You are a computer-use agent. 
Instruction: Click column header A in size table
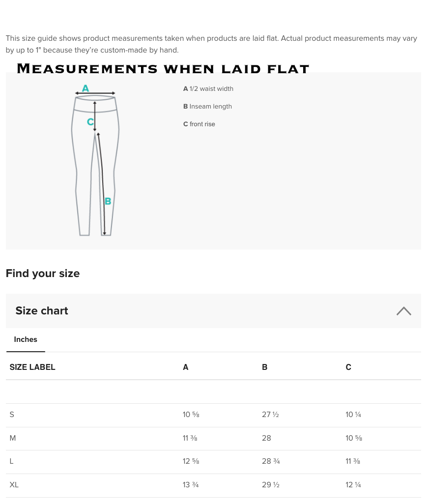186,367
